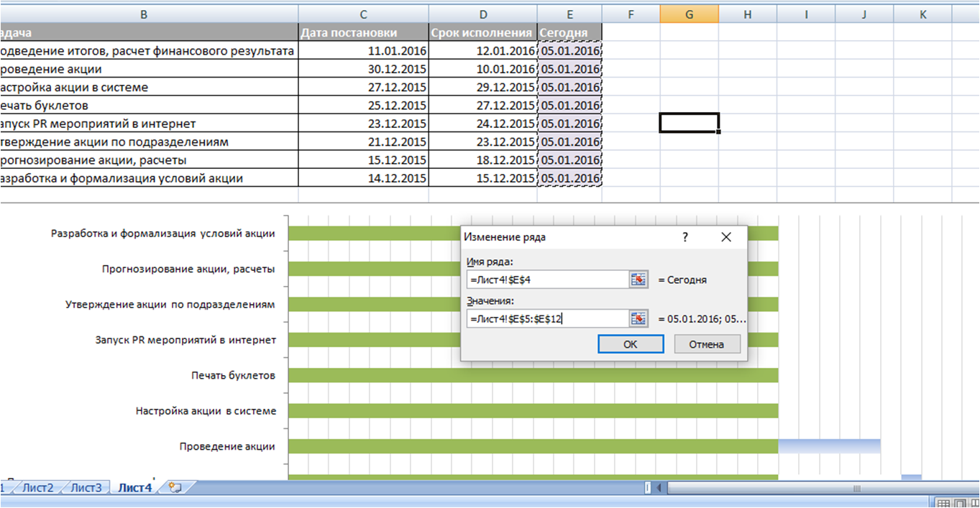Click the Печать буклетов task cell
Image resolution: width=980 pixels, height=508 pixels.
tap(149, 106)
